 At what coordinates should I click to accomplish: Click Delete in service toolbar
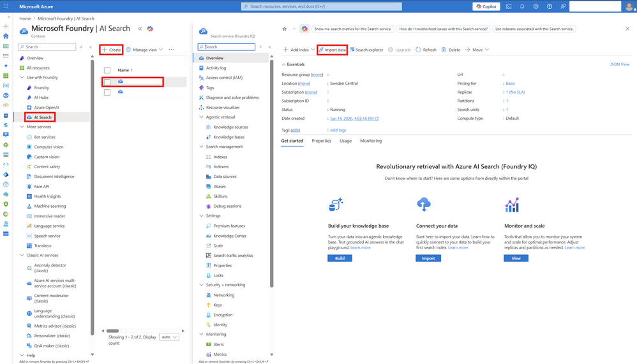click(451, 50)
